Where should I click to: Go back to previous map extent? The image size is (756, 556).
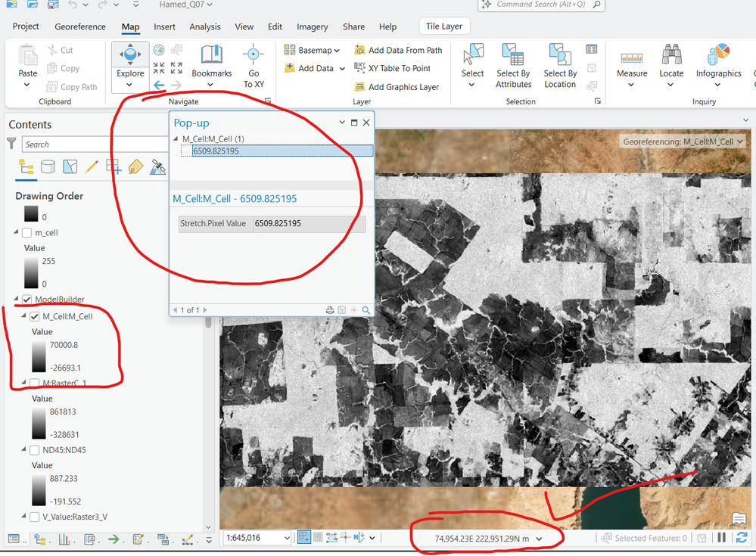[x=159, y=85]
